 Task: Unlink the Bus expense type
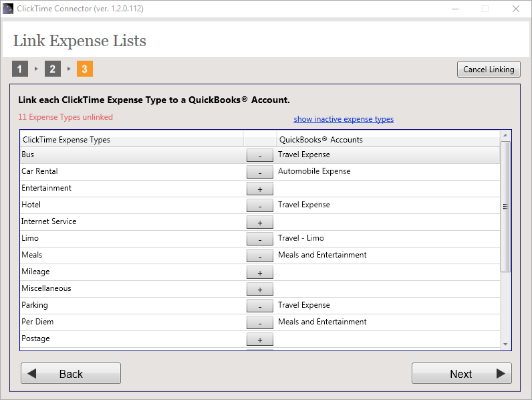click(259, 155)
